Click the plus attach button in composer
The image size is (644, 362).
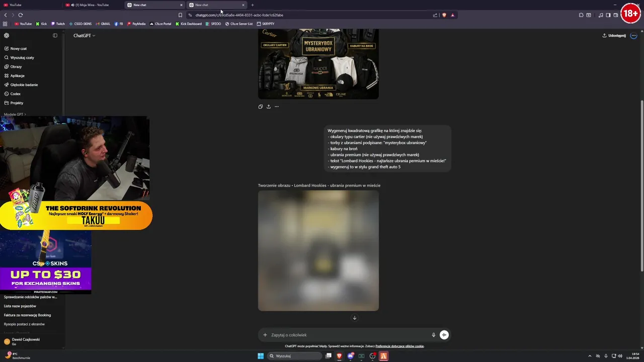pos(265,335)
